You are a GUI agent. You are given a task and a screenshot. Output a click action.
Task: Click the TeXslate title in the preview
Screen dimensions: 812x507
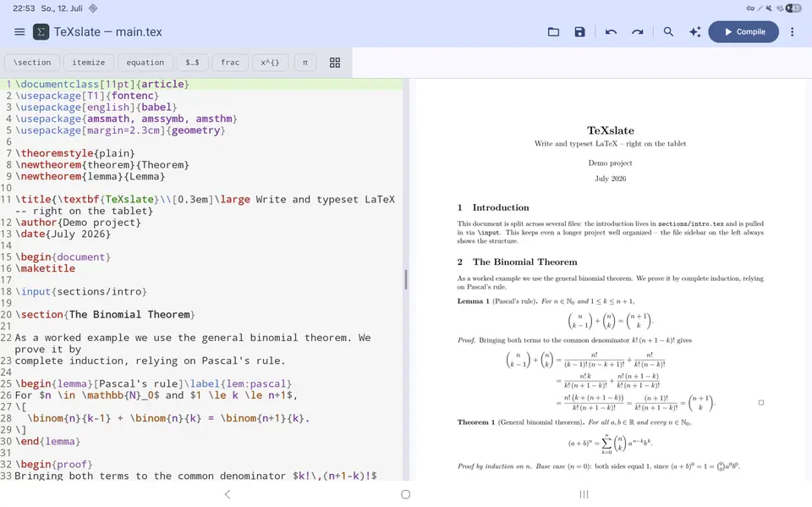(610, 130)
